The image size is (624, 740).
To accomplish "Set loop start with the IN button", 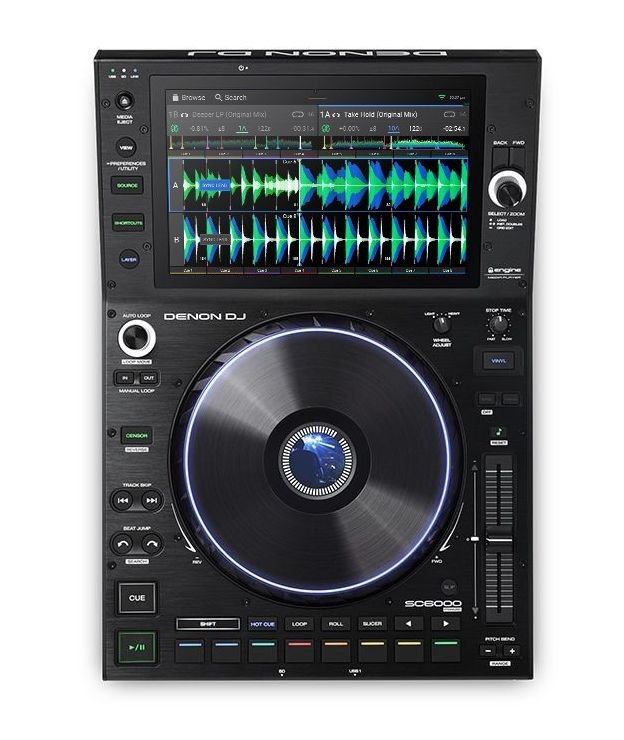I will 125,378.
